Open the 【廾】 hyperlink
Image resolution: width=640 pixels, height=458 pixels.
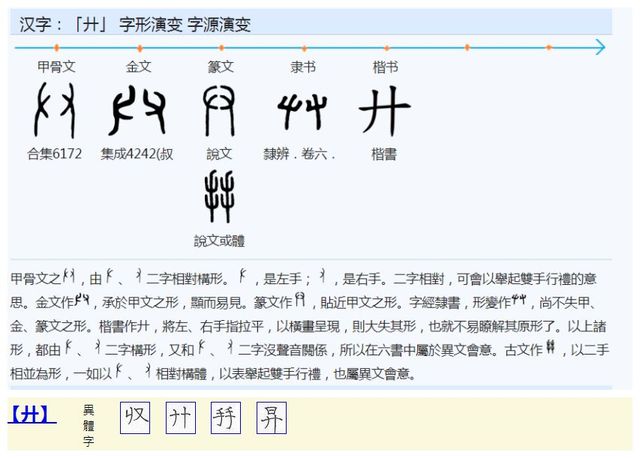point(32,415)
